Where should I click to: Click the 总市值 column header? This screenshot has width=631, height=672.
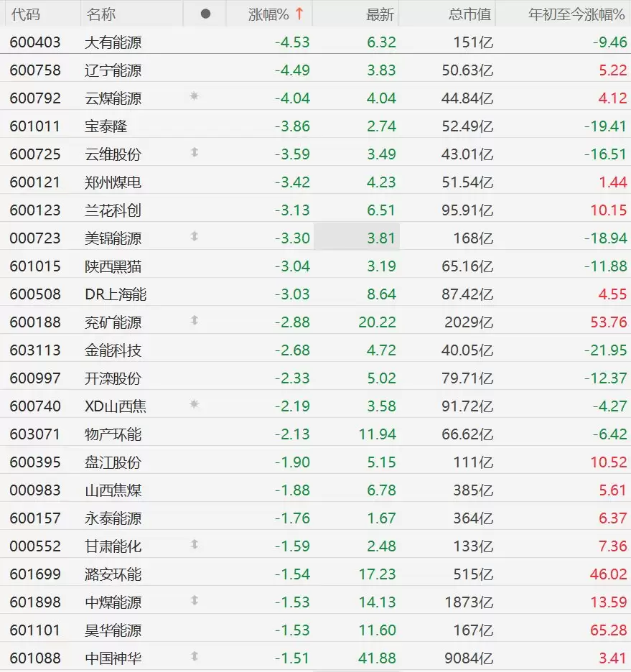click(x=469, y=14)
